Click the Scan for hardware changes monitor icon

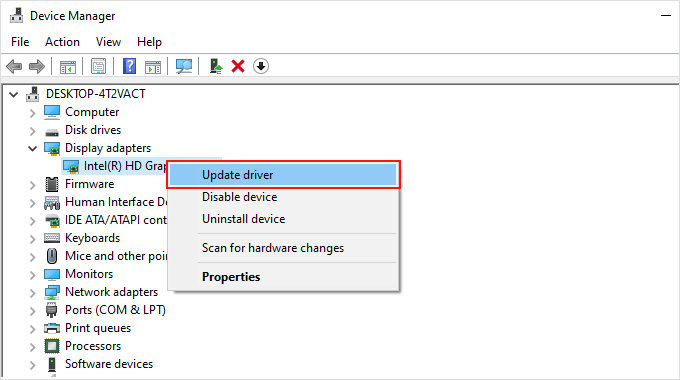[184, 66]
